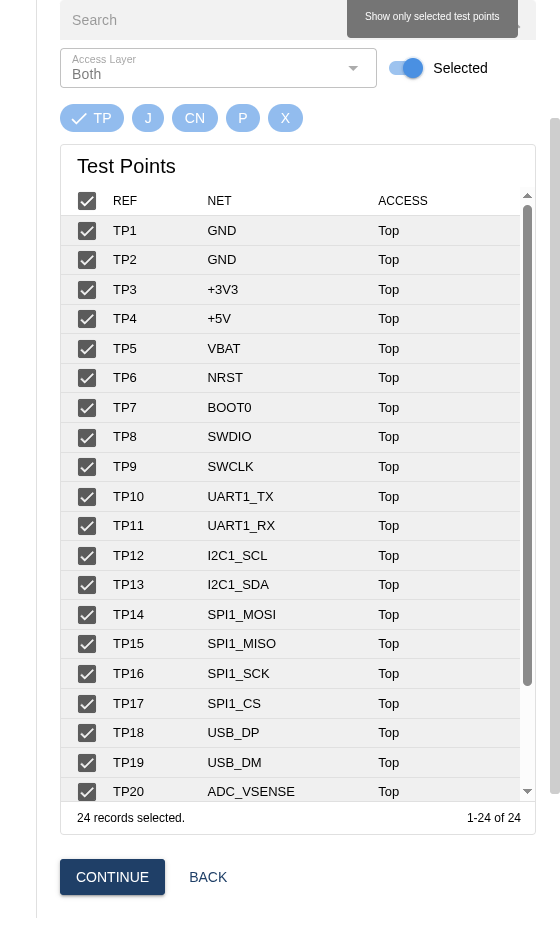
Task: Click the CONTINUE button
Action: pos(112,877)
